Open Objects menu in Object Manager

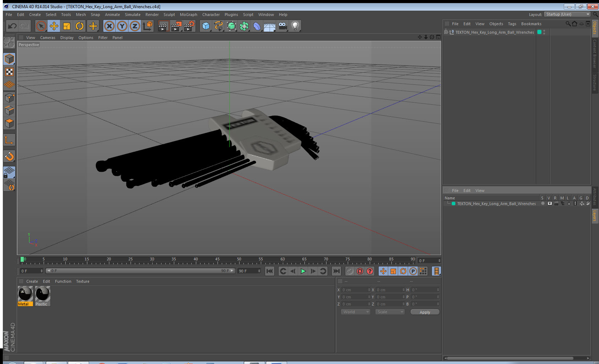(496, 24)
